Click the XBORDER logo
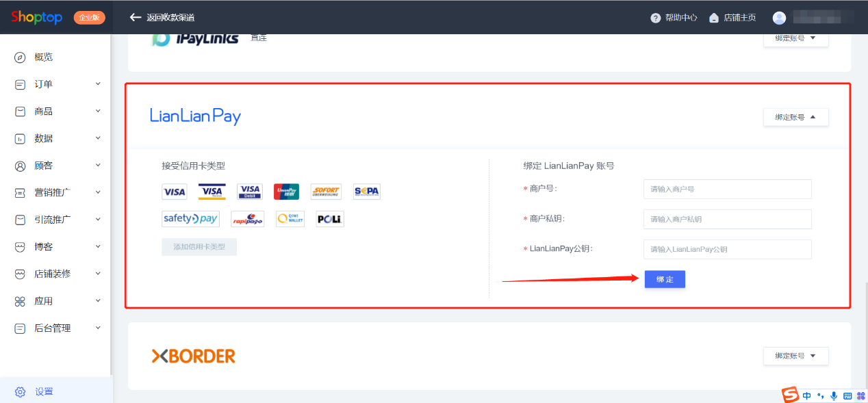The width and height of the screenshot is (868, 403). [x=193, y=356]
